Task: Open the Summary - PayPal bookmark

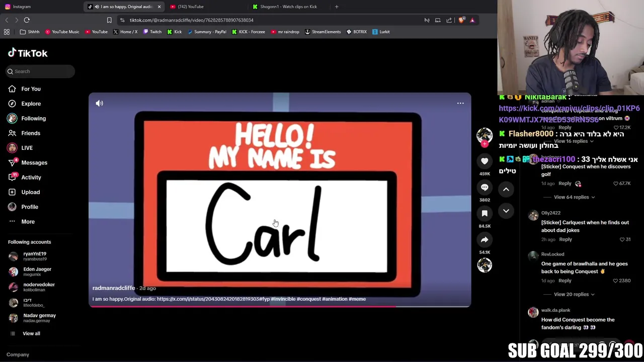Action: click(207, 32)
